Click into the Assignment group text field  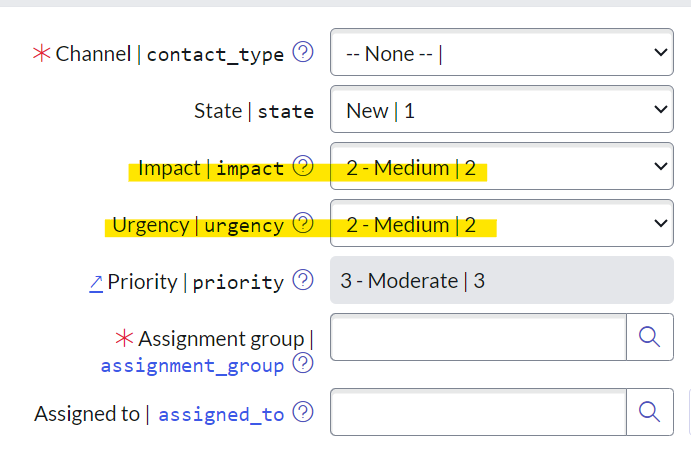pos(478,338)
